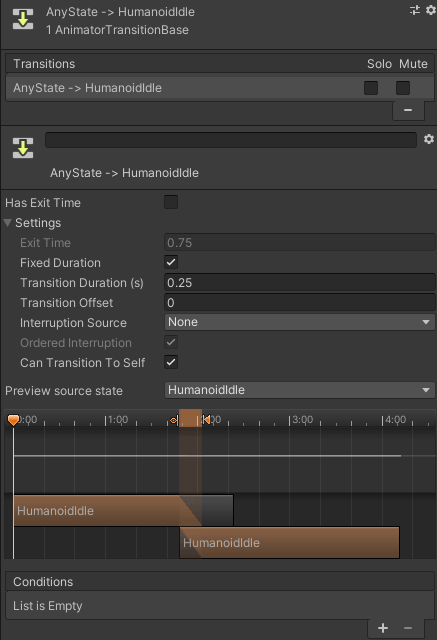Viewport: 437px width, 640px height.
Task: Click the transition name text field
Action: [231, 140]
